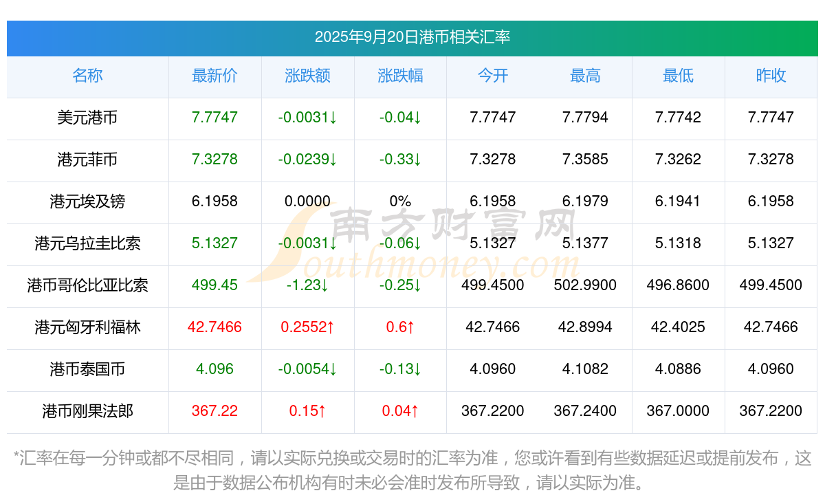Select the 港币泰国币 row name
Viewport: 825px width, 504px height.
[x=87, y=369]
